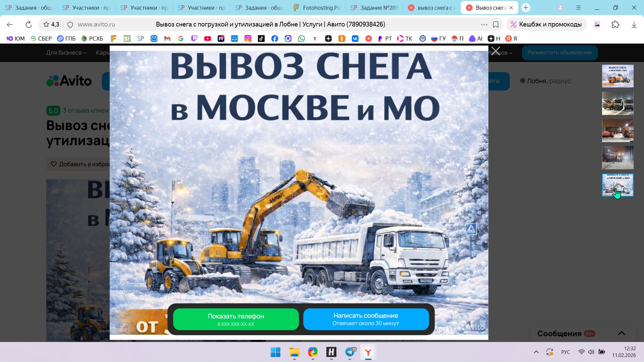This screenshot has width=644, height=362.
Task: Open the browser extensions puzzle icon
Action: [x=615, y=24]
